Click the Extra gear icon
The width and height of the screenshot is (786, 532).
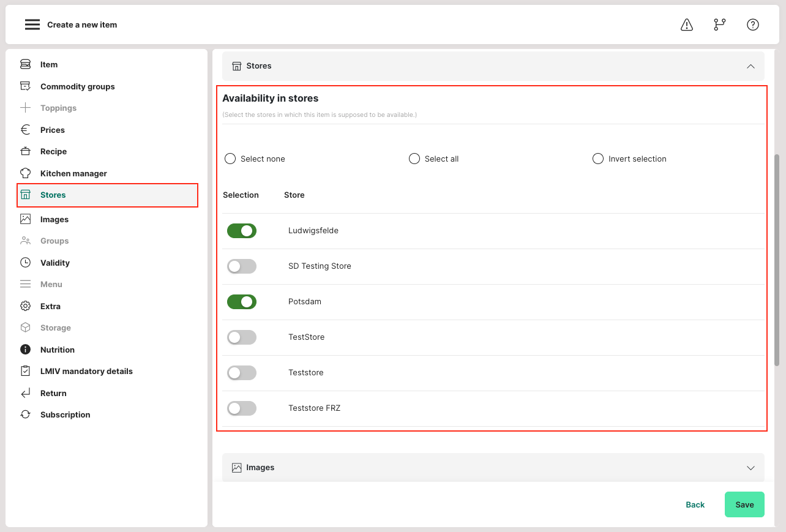click(25, 306)
